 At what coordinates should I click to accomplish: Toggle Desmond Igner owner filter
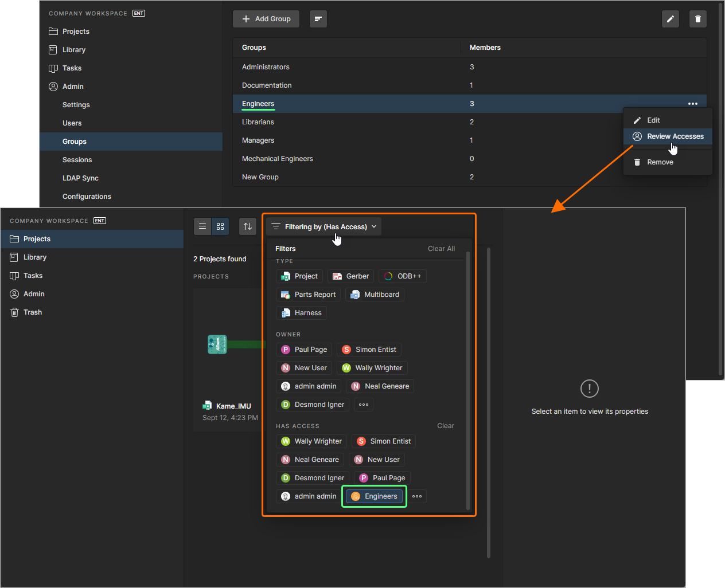(313, 405)
